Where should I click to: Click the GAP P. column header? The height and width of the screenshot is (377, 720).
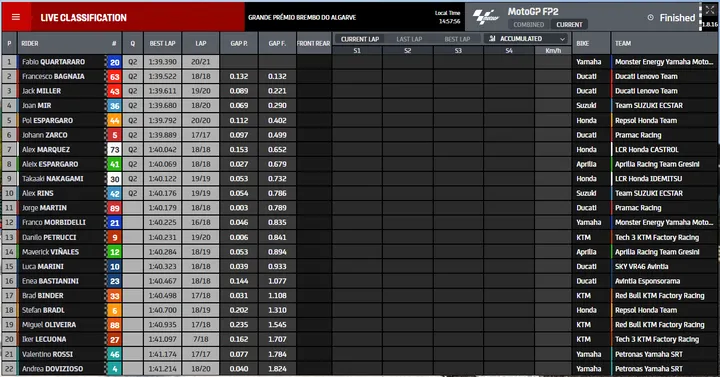(x=239, y=43)
